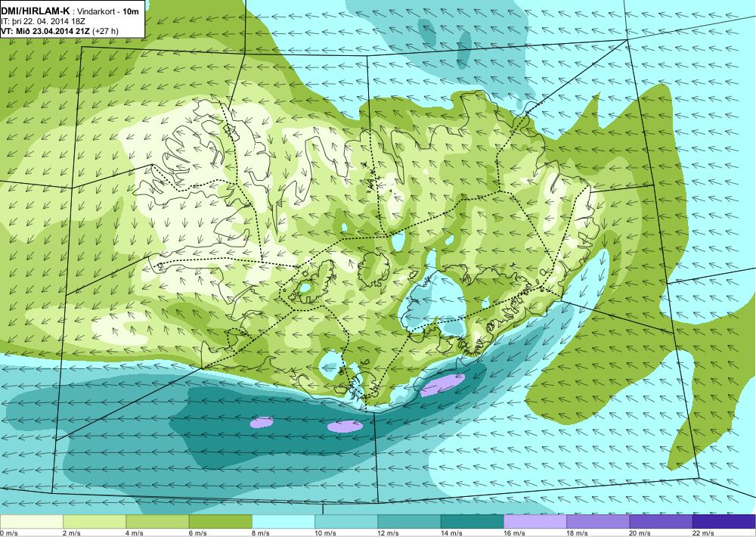Click the "20 m/s" legend label
Image resolution: width=756 pixels, height=537 pixels.
point(640,532)
